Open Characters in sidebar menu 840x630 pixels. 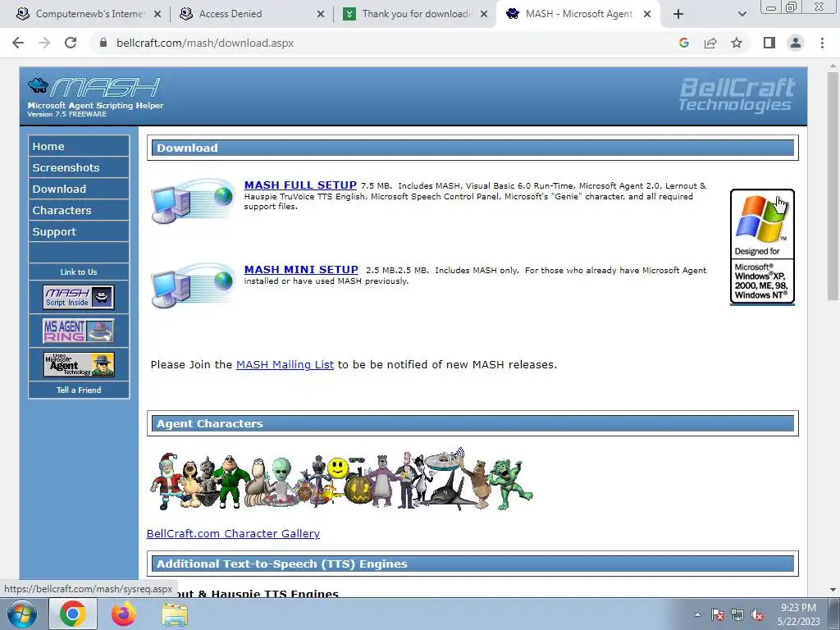79,211
